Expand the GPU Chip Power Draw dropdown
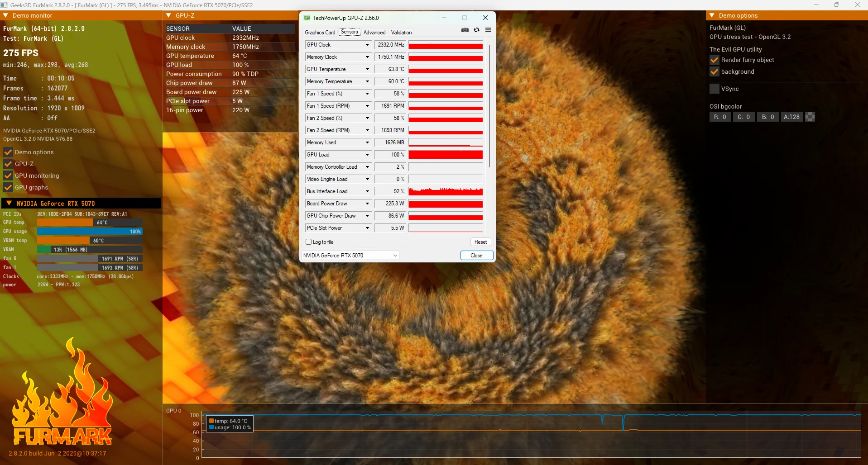868x465 pixels. coord(367,216)
